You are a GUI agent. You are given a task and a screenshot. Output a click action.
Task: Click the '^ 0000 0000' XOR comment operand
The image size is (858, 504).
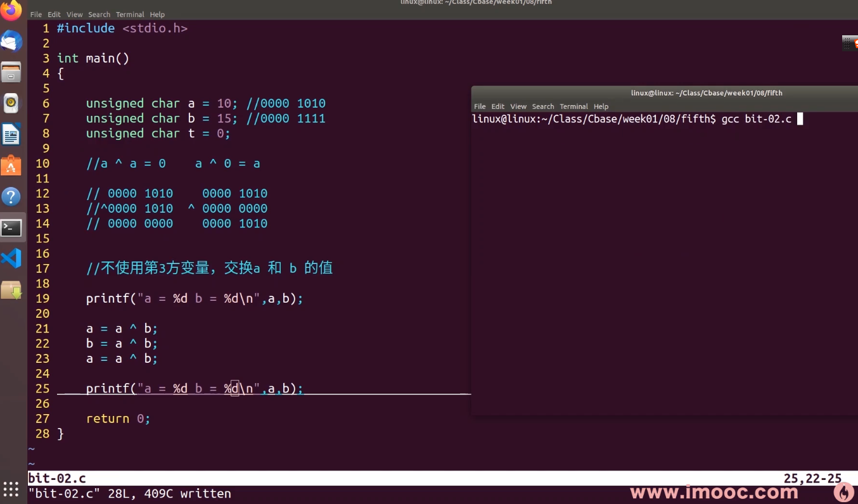(227, 208)
